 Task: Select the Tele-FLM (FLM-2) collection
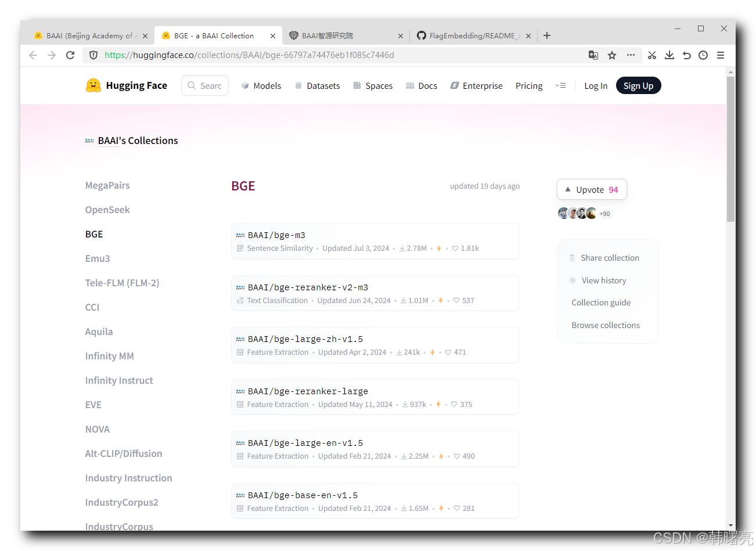tap(122, 283)
